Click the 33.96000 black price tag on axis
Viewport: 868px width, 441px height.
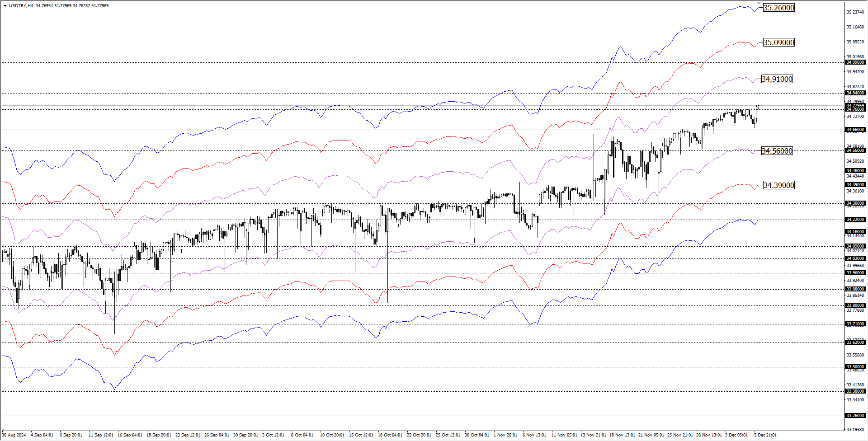point(855,273)
